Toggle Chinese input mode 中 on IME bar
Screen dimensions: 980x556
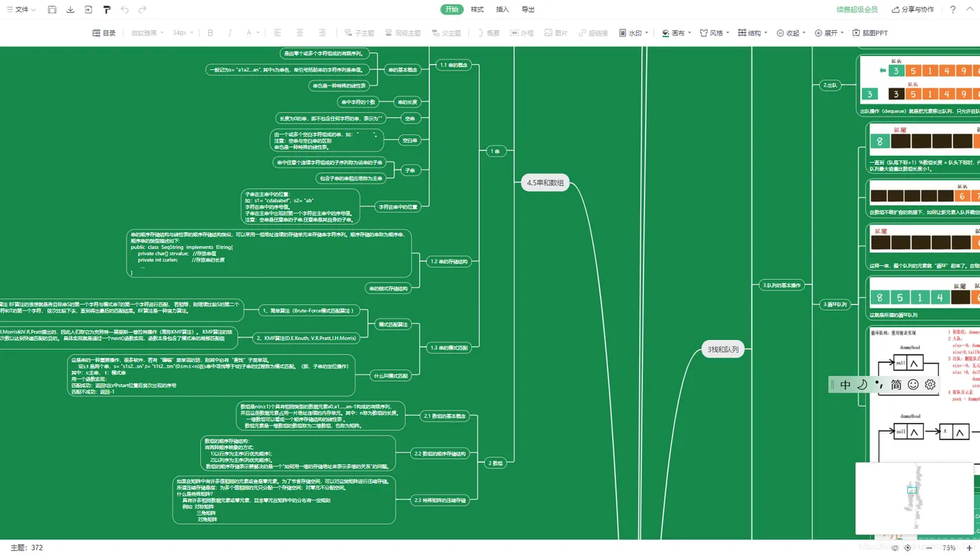pyautogui.click(x=846, y=385)
